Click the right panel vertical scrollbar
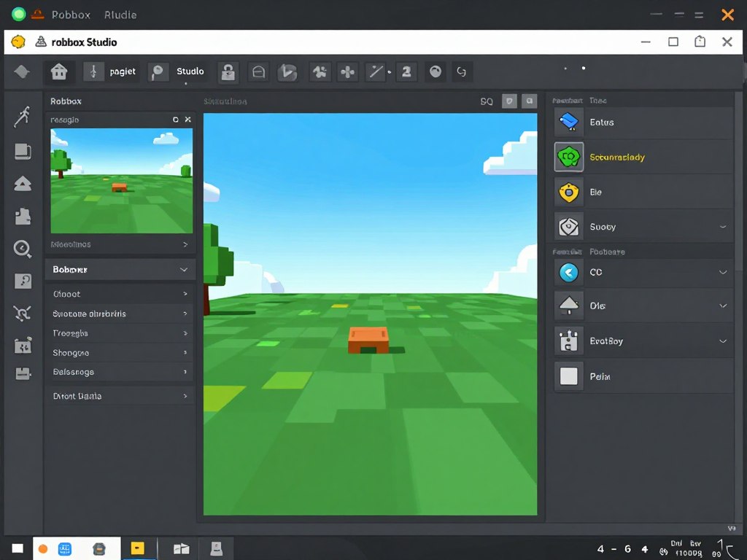 (739, 181)
